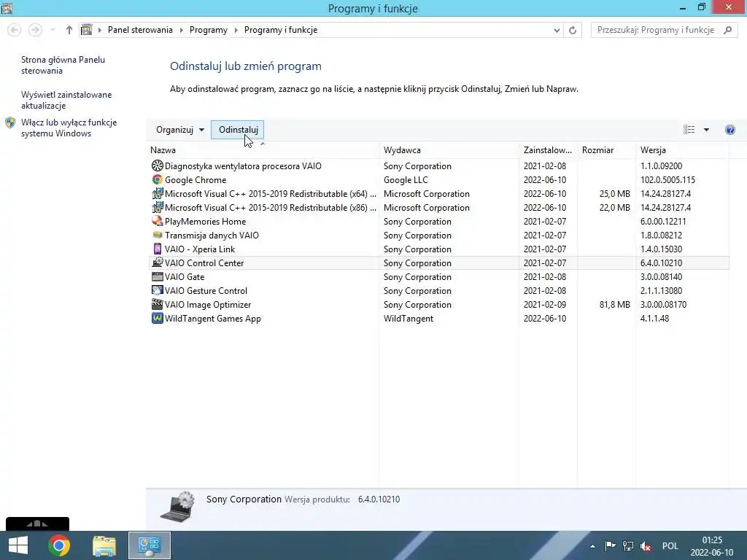This screenshot has height=560, width=747.
Task: Click the muted volume tray icon
Action: coord(646,545)
